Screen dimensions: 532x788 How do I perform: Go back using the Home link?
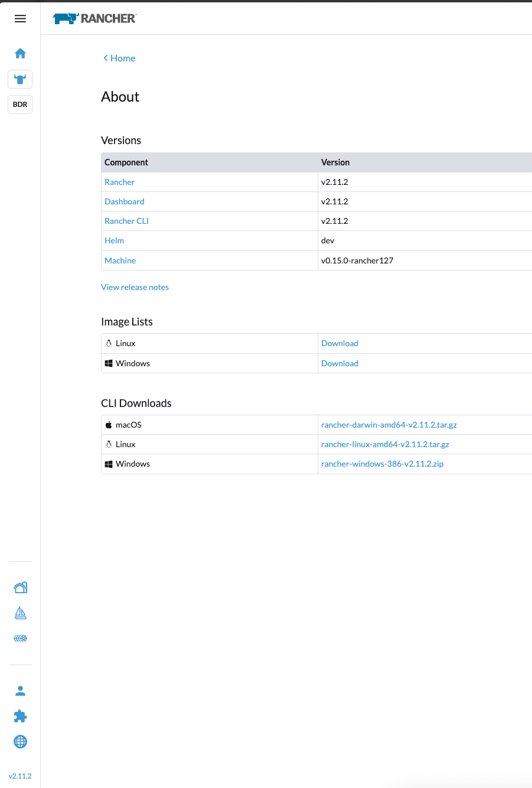click(x=119, y=58)
